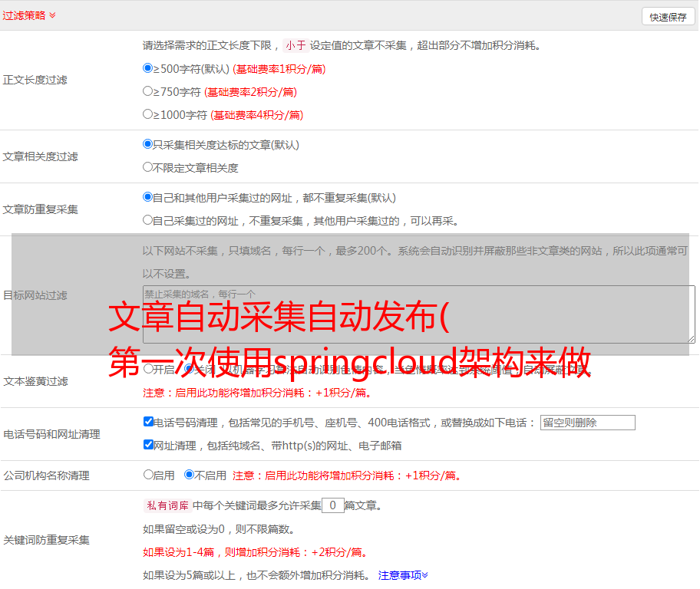
Task: Click the 快速保存 button
Action: point(668,17)
